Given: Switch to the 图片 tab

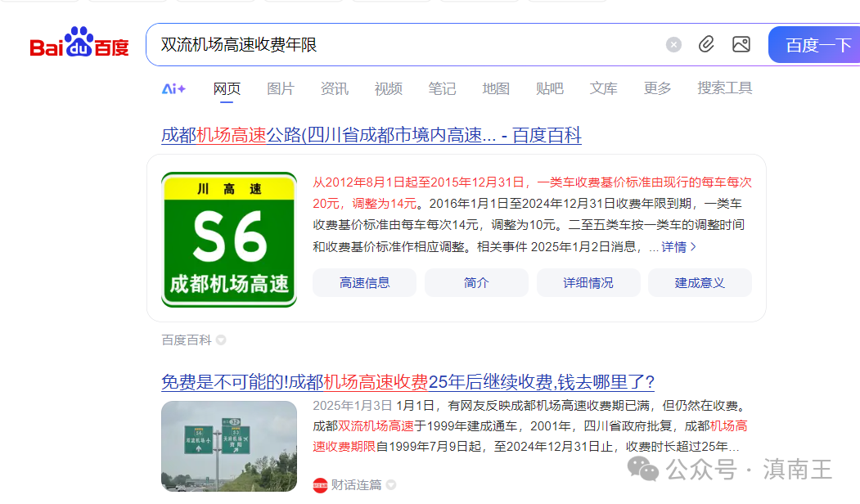Looking at the screenshot, I should [x=281, y=88].
